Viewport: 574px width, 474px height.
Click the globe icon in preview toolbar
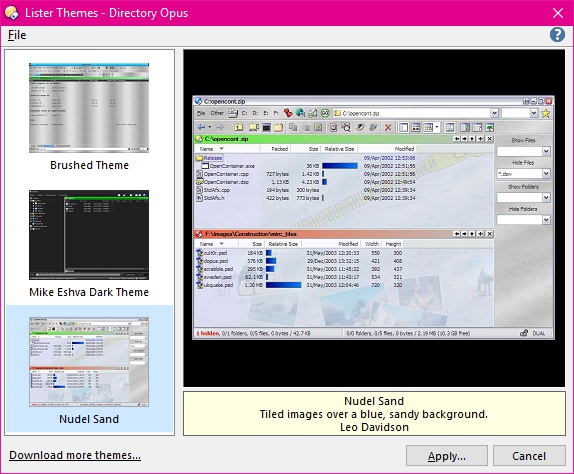coord(300,113)
